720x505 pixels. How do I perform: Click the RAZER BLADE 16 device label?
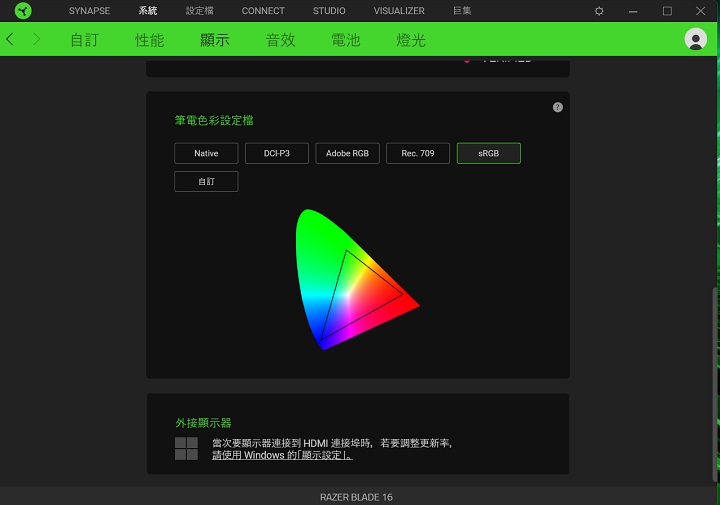click(x=356, y=497)
